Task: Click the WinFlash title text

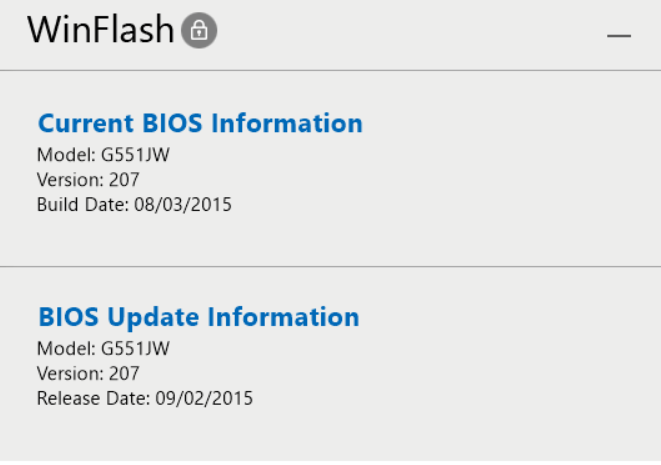Action: [101, 30]
